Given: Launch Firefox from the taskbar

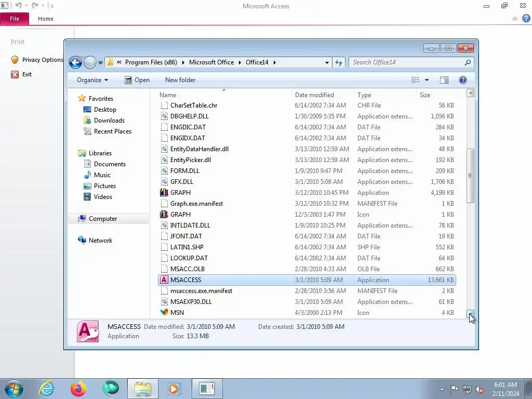Looking at the screenshot, I should [x=78, y=389].
